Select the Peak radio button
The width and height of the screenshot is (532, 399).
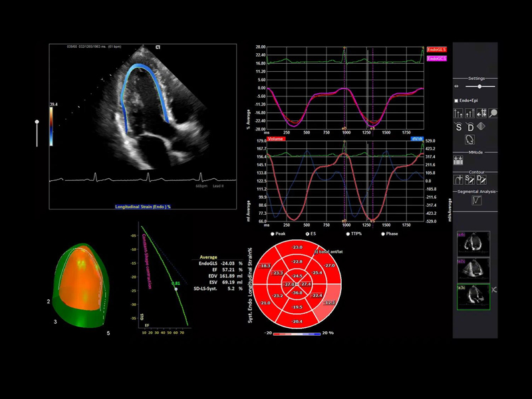pyautogui.click(x=274, y=234)
